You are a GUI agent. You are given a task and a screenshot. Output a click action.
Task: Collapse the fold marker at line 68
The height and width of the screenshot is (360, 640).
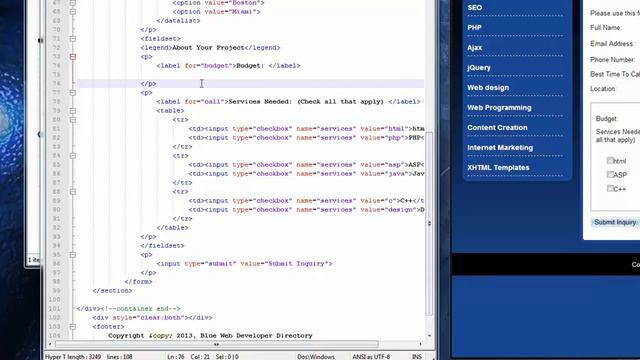pos(73,12)
